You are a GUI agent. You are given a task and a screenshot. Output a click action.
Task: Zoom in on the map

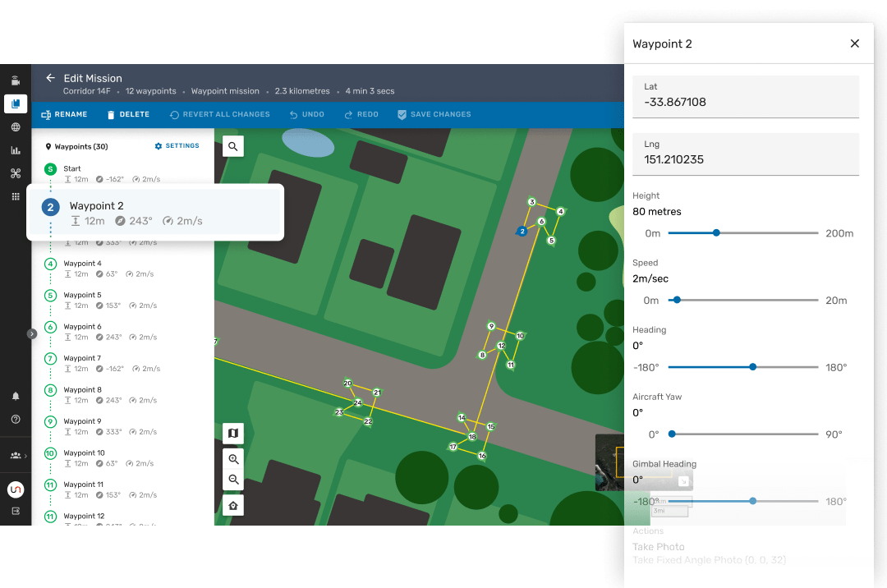[x=233, y=458]
